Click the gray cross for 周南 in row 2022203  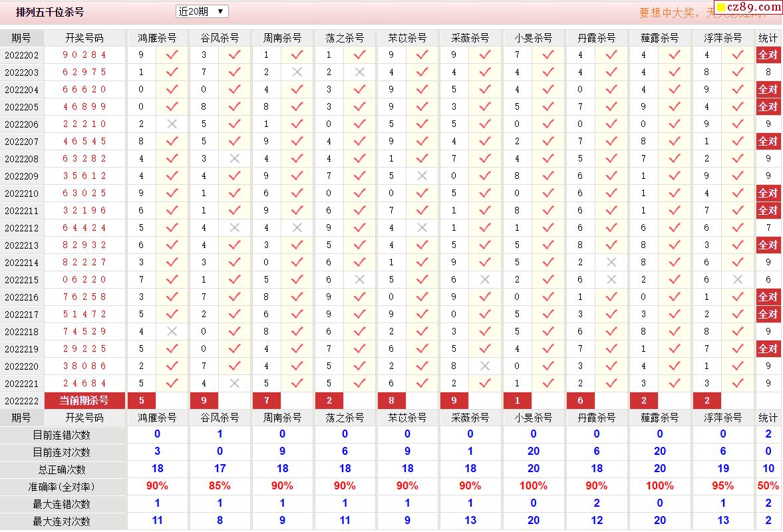coord(297,72)
